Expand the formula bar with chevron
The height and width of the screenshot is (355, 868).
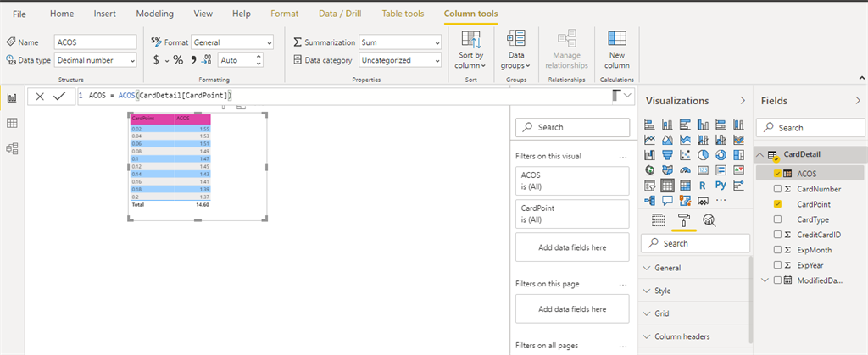[x=627, y=96]
